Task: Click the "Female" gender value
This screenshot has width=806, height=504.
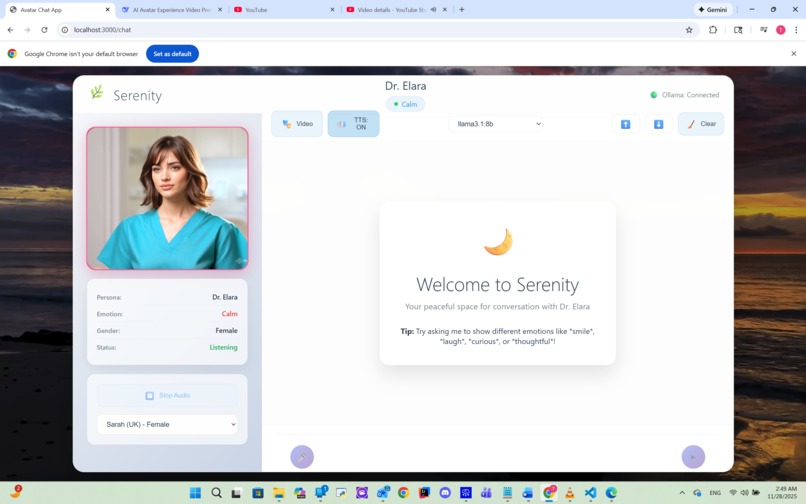Action: pyautogui.click(x=227, y=331)
